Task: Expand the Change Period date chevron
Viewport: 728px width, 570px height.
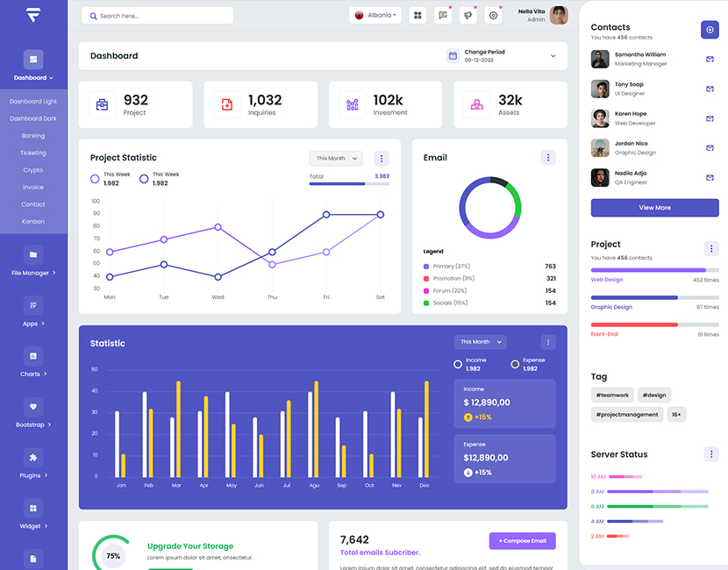Action: (x=553, y=56)
